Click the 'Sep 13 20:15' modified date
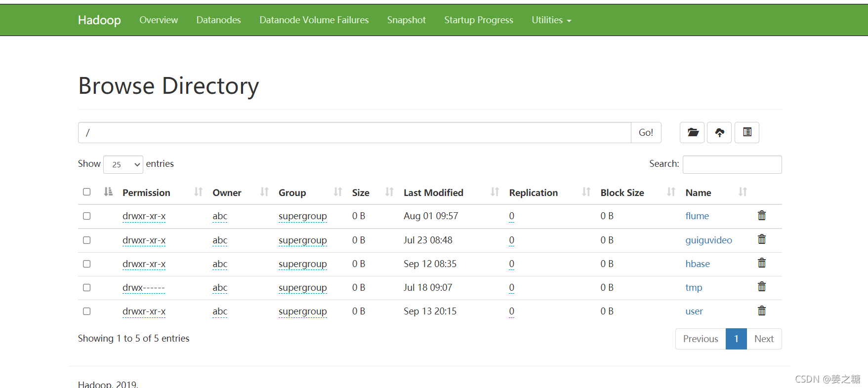Screen dimensions: 868x388 [x=430, y=311]
